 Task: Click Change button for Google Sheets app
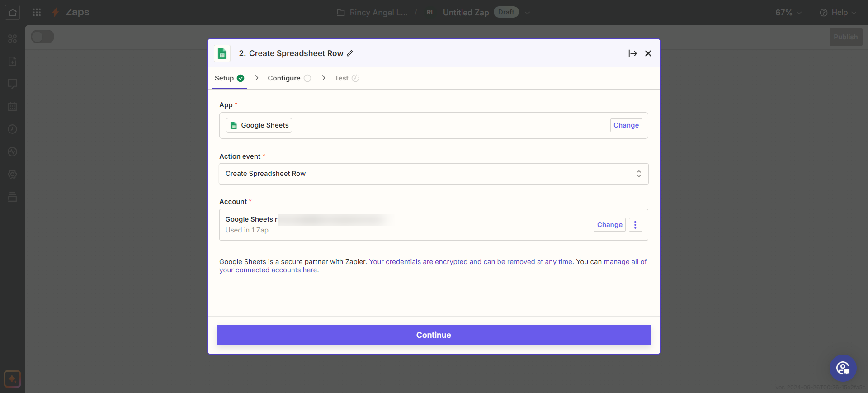[x=626, y=125]
